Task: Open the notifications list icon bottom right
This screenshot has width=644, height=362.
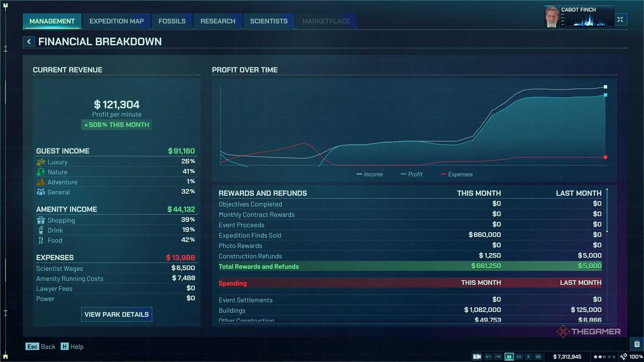Action: pos(636,344)
